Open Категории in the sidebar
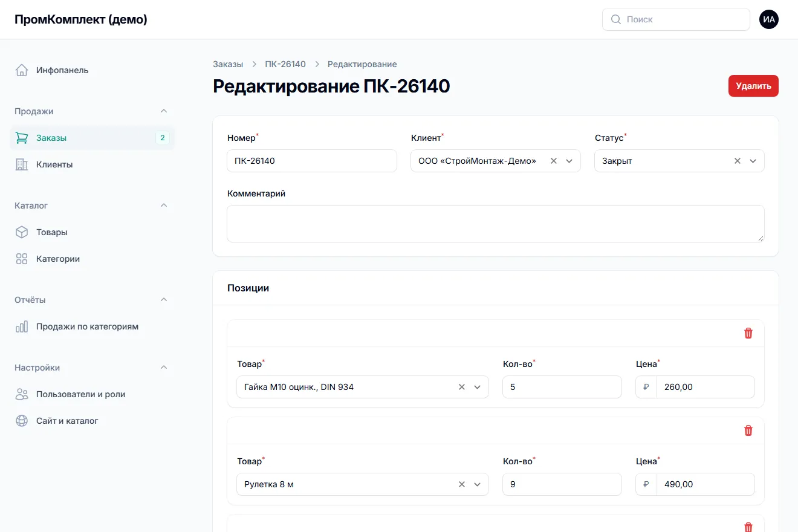Screen dimensions: 798x532 [x=92, y=259]
